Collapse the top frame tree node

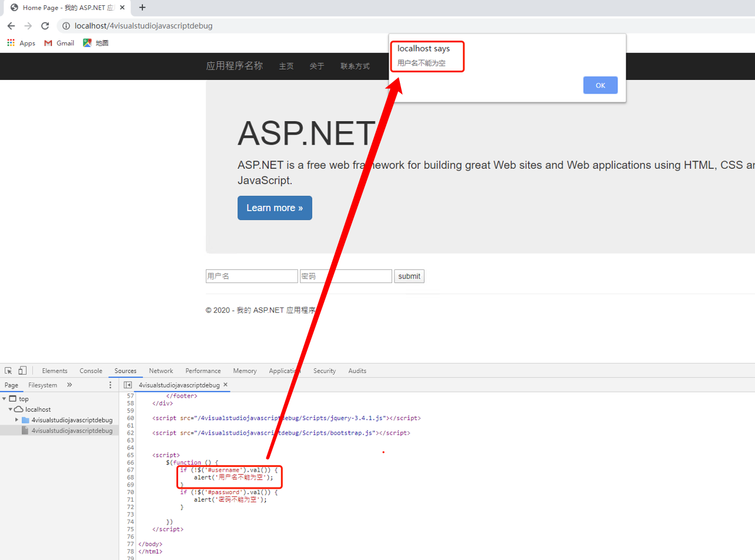click(x=4, y=399)
